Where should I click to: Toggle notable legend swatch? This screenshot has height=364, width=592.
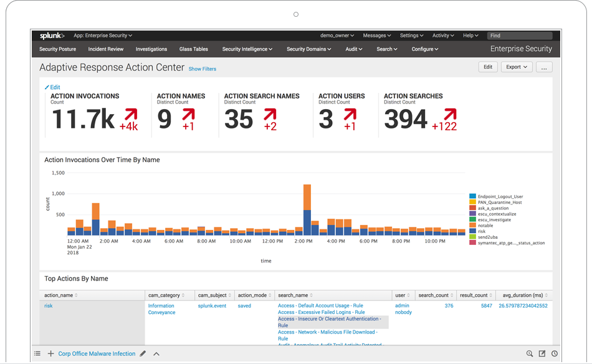click(x=472, y=226)
